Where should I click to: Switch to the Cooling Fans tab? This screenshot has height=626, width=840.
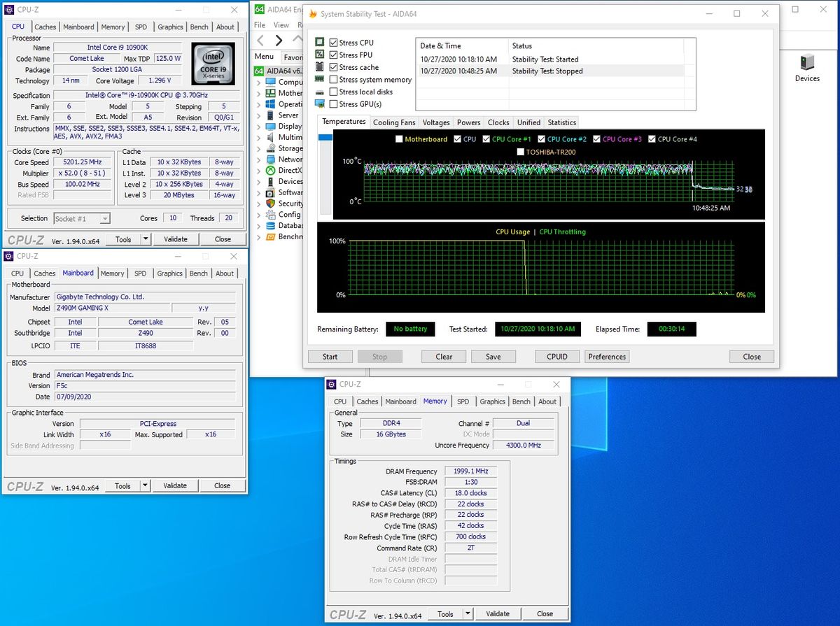394,122
